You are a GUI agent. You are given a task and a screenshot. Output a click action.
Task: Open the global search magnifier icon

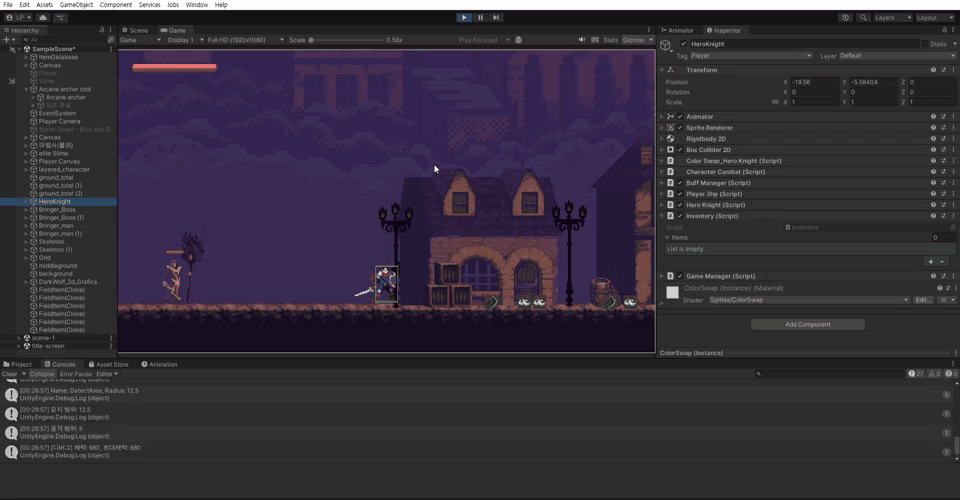click(x=863, y=18)
